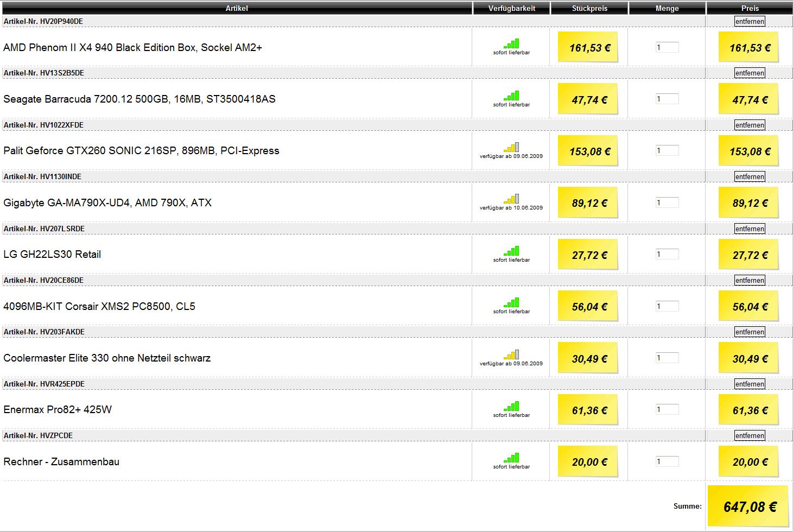This screenshot has height=532, width=793.
Task: Click the 56,04 € unit price note
Action: click(588, 306)
